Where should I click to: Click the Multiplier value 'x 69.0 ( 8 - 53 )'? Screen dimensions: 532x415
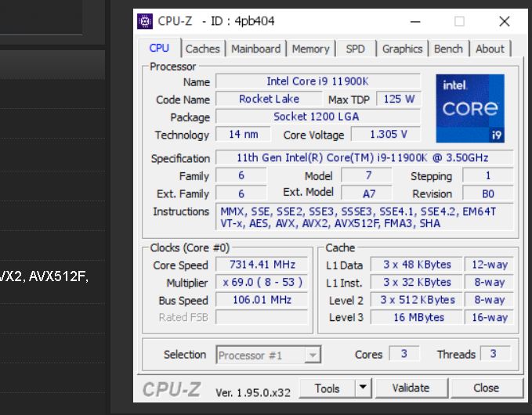coord(262,282)
